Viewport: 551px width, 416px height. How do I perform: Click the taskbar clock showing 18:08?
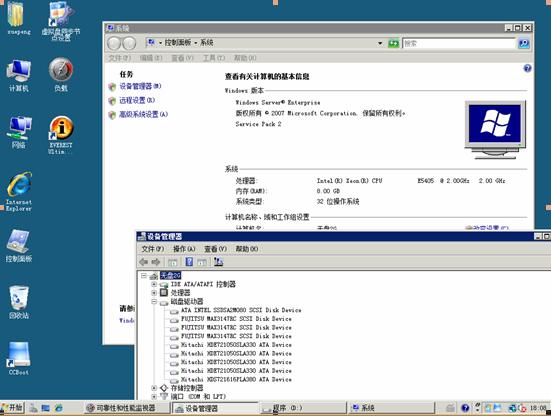click(538, 408)
